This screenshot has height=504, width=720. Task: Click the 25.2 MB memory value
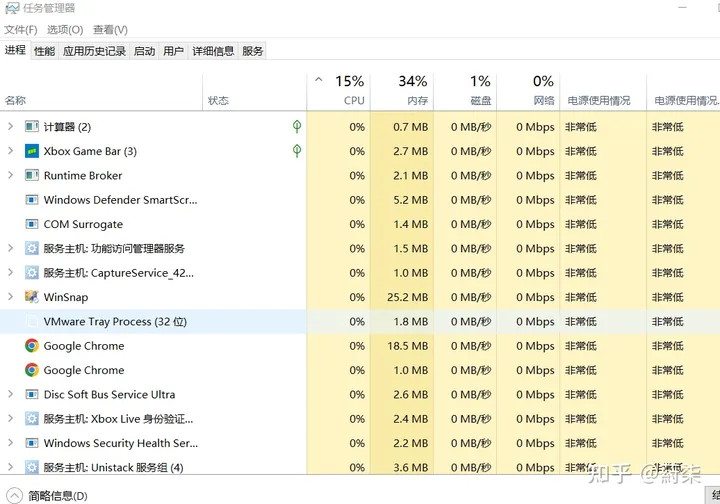[x=407, y=297]
